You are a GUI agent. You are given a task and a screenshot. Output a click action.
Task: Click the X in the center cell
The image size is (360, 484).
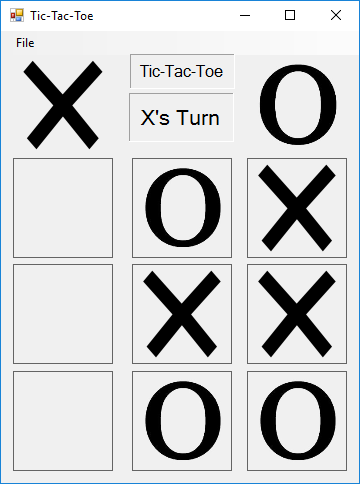click(182, 314)
